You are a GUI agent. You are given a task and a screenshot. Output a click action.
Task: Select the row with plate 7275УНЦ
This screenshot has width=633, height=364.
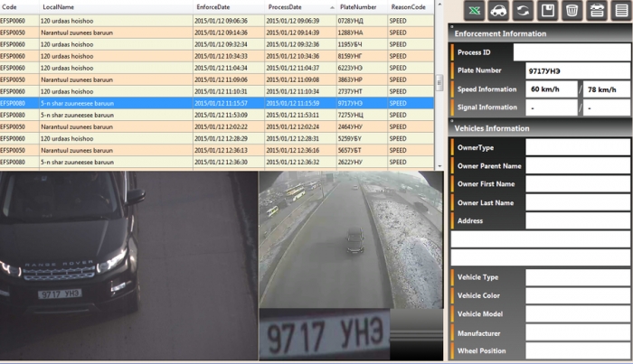[x=217, y=115]
